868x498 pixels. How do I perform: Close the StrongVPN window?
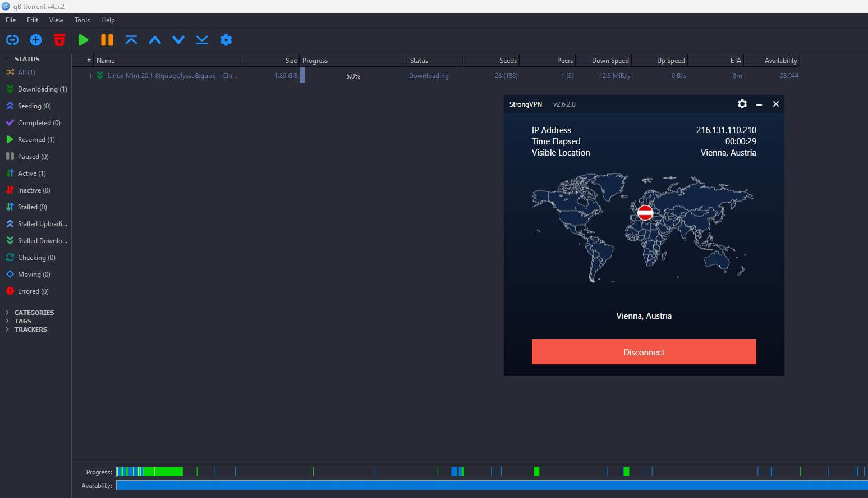(776, 104)
